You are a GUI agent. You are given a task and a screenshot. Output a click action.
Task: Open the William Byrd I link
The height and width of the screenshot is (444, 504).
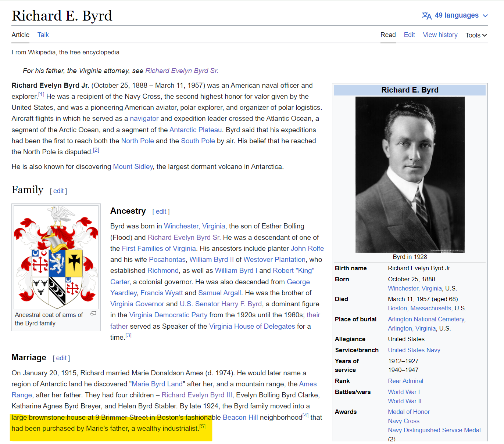(x=236, y=271)
